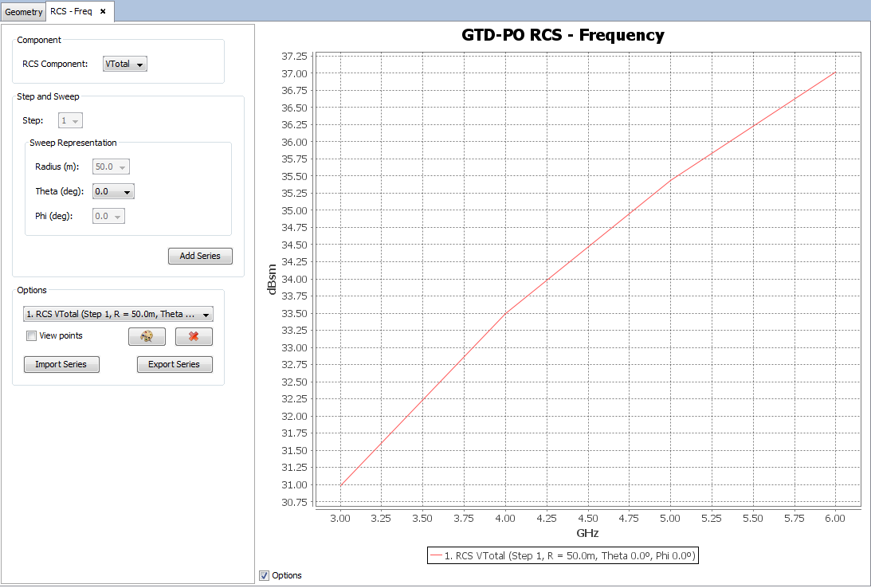Click the Phi (deg) combo box
The height and width of the screenshot is (588, 871).
108,216
